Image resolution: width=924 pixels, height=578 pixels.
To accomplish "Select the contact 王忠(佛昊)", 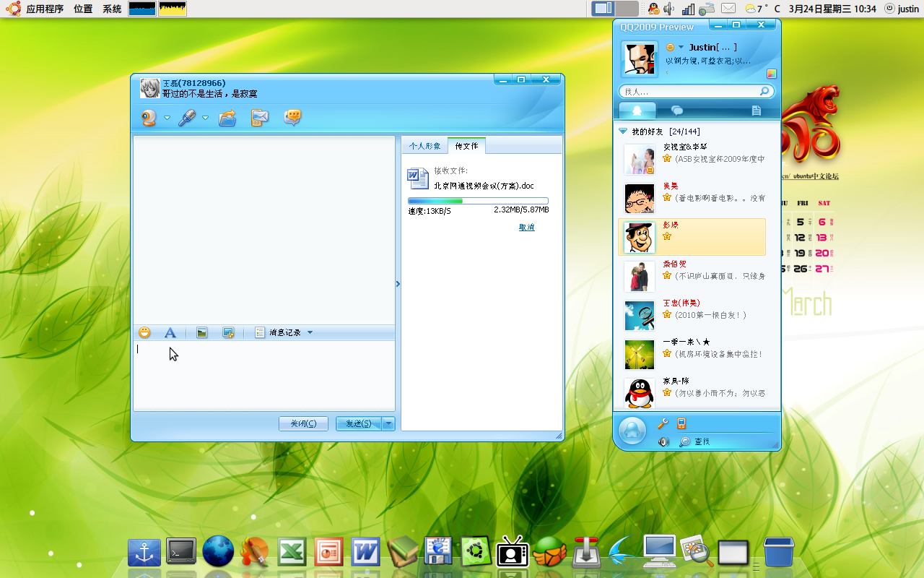I will [692, 315].
